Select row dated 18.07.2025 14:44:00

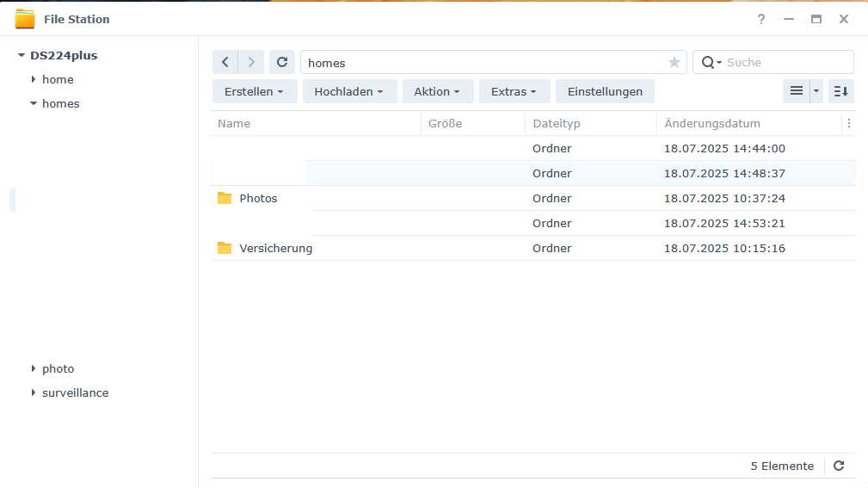coord(533,148)
